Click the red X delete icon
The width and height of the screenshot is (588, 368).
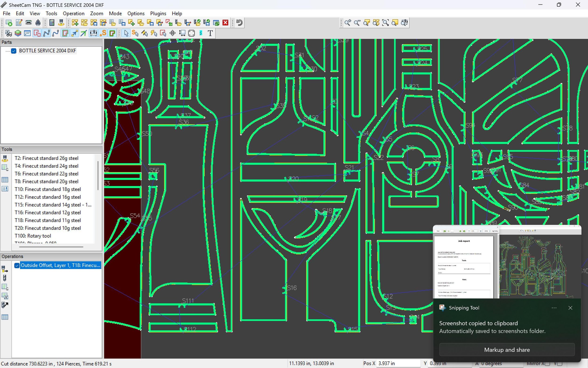click(225, 23)
